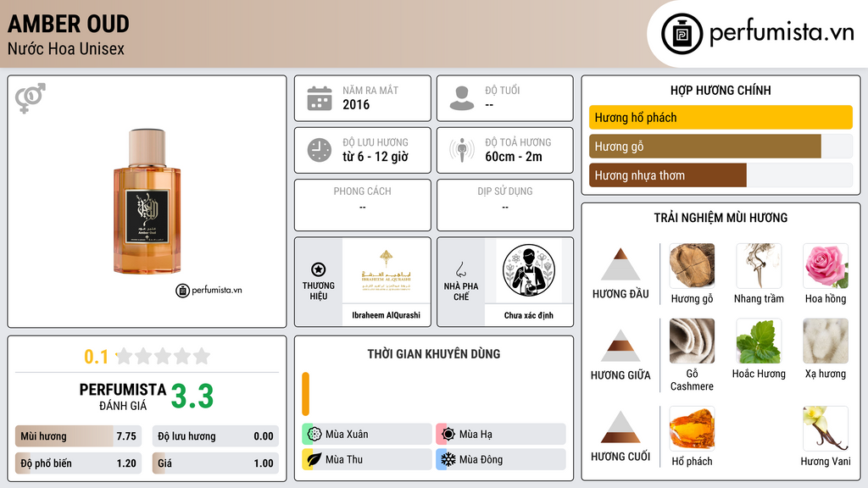868x488 pixels.
Task: Click the five-star rating row
Action: tap(164, 357)
